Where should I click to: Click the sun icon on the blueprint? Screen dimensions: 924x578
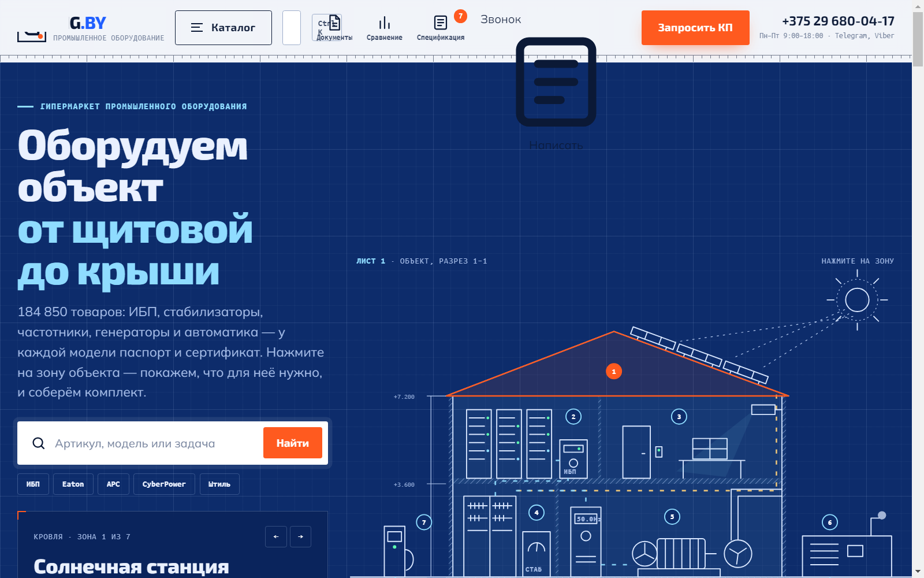click(x=857, y=300)
